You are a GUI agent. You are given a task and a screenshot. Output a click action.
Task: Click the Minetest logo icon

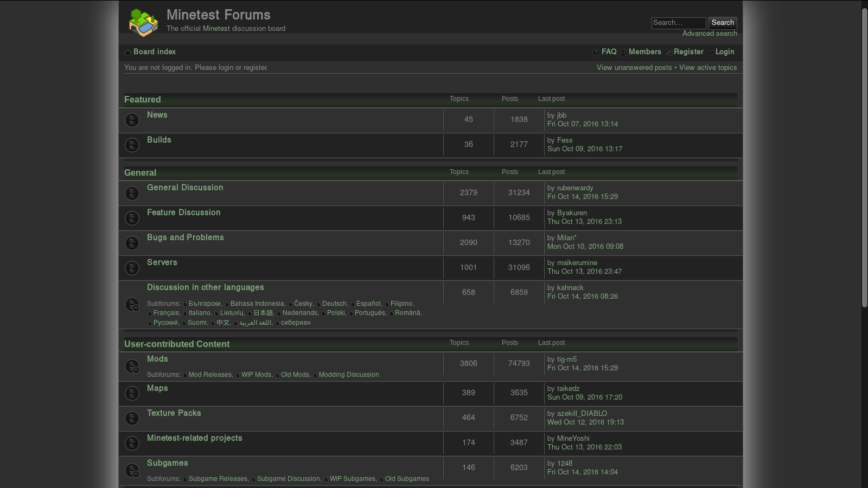[x=143, y=22]
